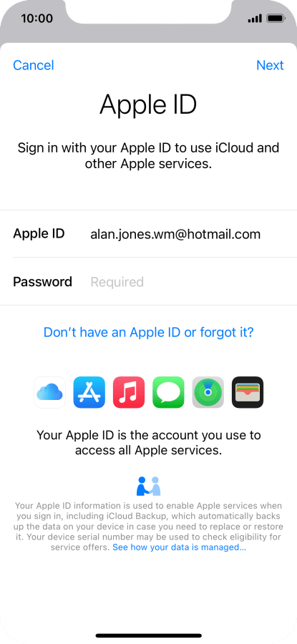The height and width of the screenshot is (644, 297).
Task: Tap the Find My radar icon
Action: [x=208, y=392]
